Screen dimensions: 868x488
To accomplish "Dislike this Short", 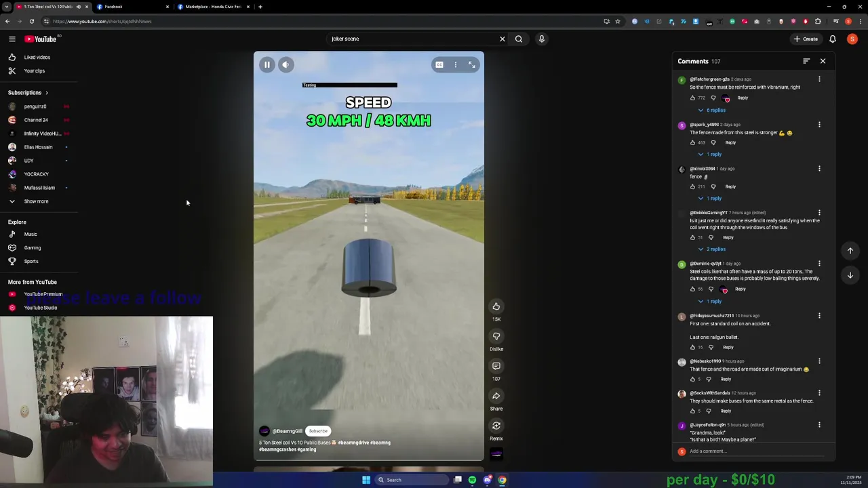I will click(496, 336).
